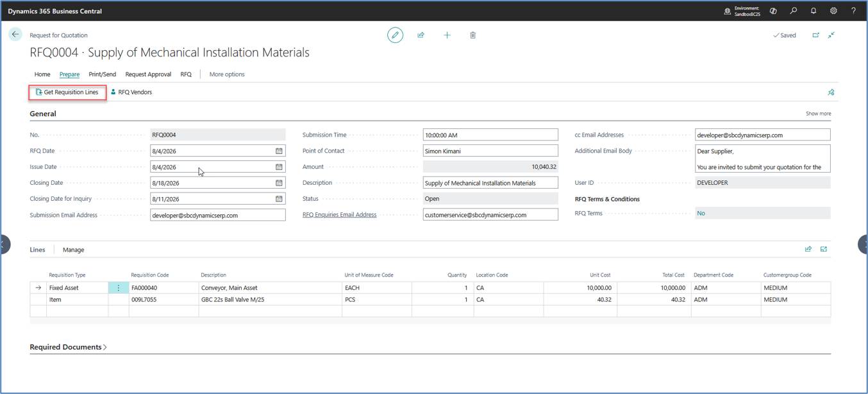The image size is (868, 394).
Task: Click the Item requisition type cell
Action: click(77, 300)
